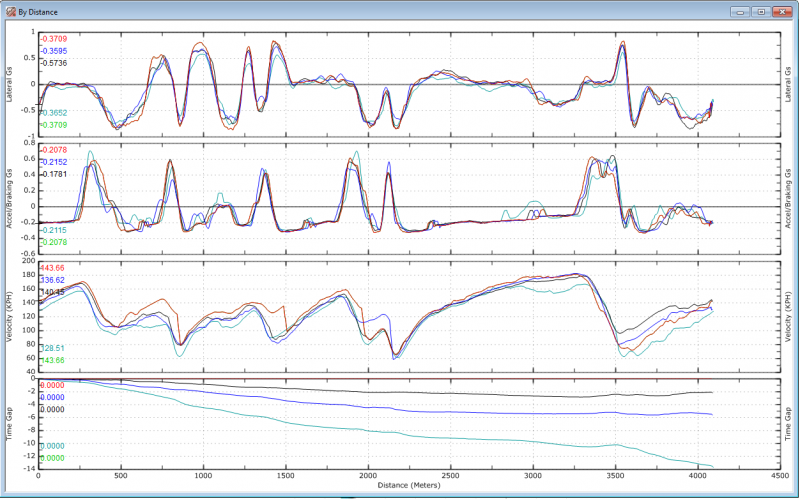Select the red -0.3709 Lateral Gs value

pyautogui.click(x=54, y=39)
